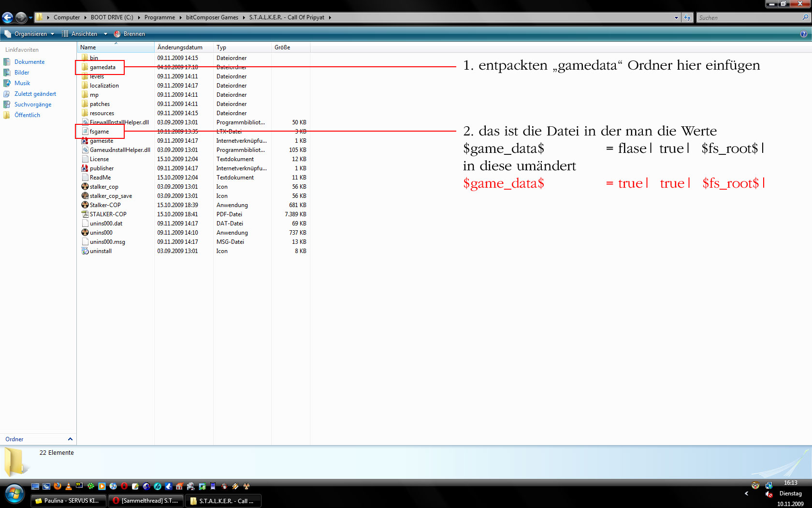The width and height of the screenshot is (812, 508).
Task: Show hidden tray icons arrow
Action: pyautogui.click(x=747, y=493)
